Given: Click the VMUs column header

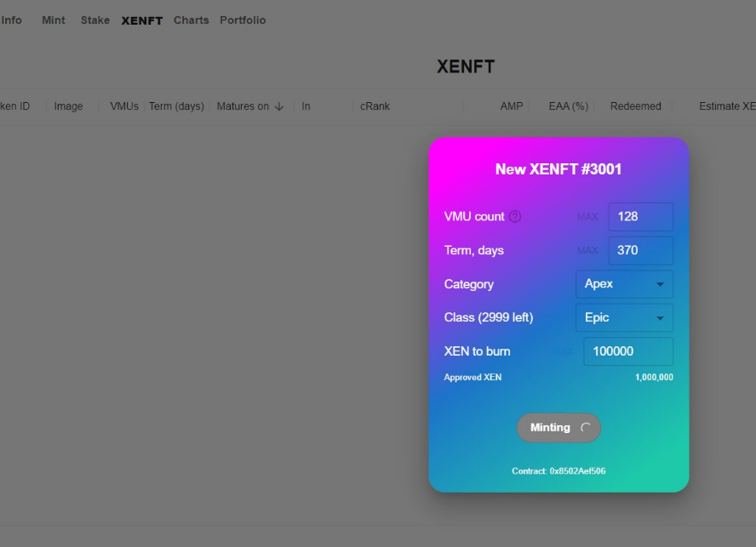Looking at the screenshot, I should coord(124,106).
